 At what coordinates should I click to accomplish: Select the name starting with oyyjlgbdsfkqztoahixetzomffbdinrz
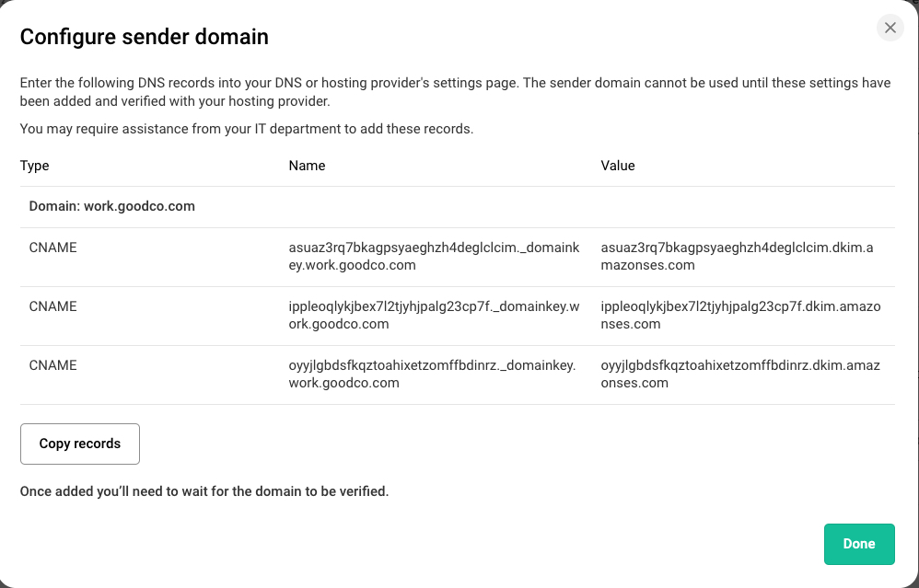[x=433, y=374]
